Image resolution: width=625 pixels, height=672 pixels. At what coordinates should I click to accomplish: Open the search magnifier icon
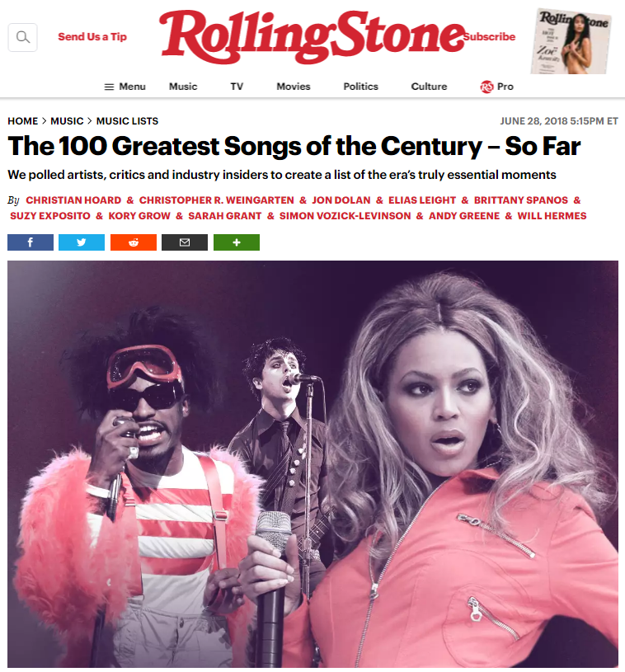click(x=23, y=37)
